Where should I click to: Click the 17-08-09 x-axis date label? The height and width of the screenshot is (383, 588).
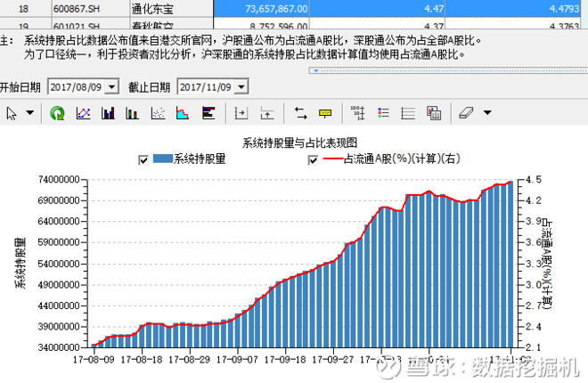tap(94, 360)
